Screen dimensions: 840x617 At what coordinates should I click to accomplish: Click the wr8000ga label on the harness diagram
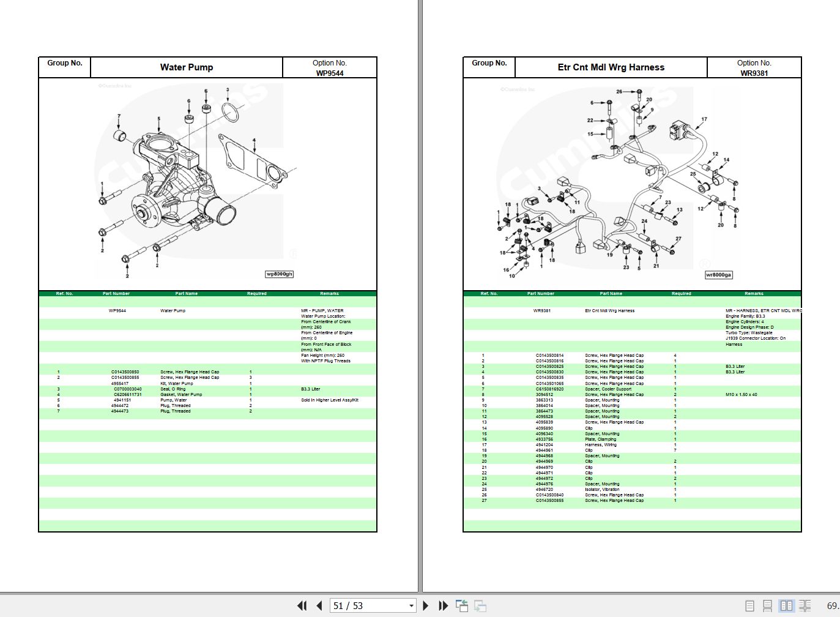coord(719,275)
